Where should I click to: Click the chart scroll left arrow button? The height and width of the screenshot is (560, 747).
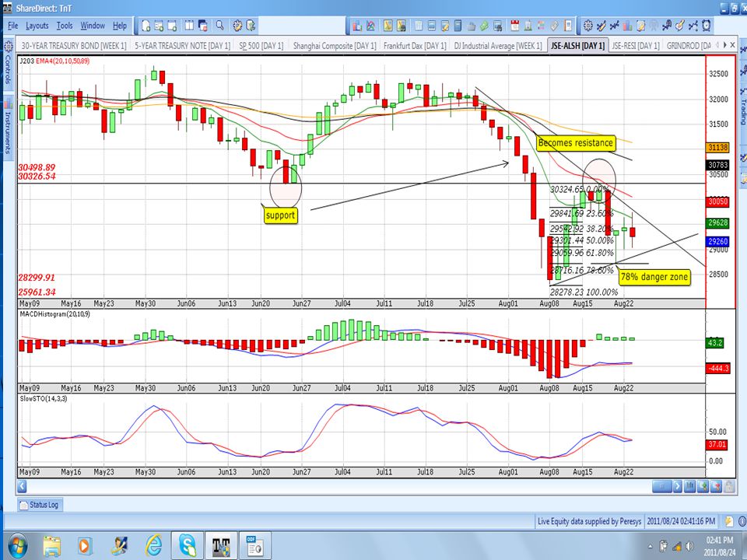tap(22, 486)
